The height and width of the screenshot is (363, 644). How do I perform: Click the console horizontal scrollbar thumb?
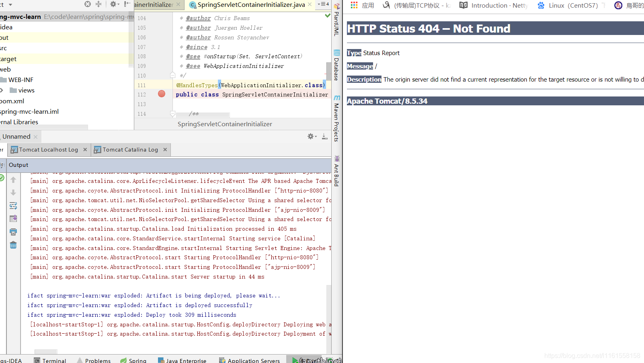point(46,352)
